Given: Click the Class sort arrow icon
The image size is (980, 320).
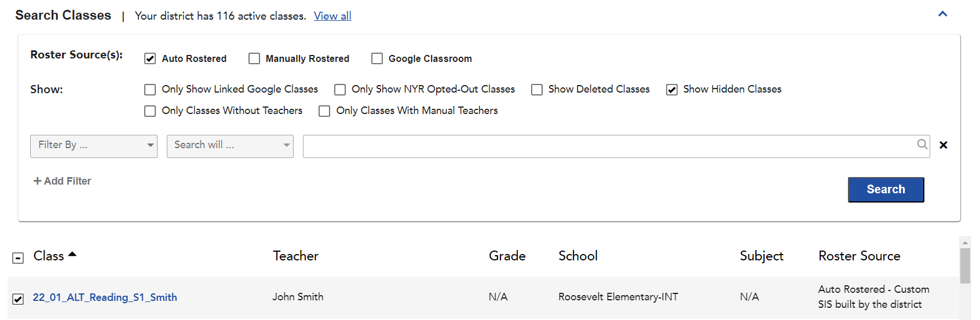Looking at the screenshot, I should (72, 254).
